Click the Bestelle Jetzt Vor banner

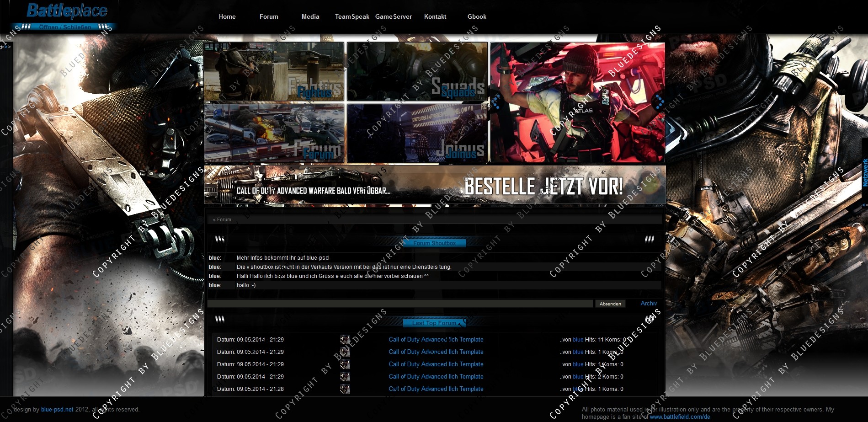tap(435, 185)
